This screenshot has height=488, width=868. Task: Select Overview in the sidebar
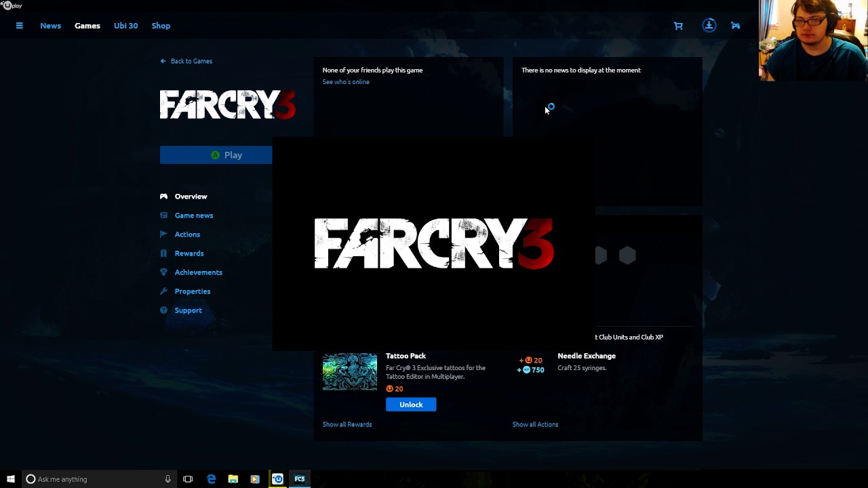pos(191,197)
